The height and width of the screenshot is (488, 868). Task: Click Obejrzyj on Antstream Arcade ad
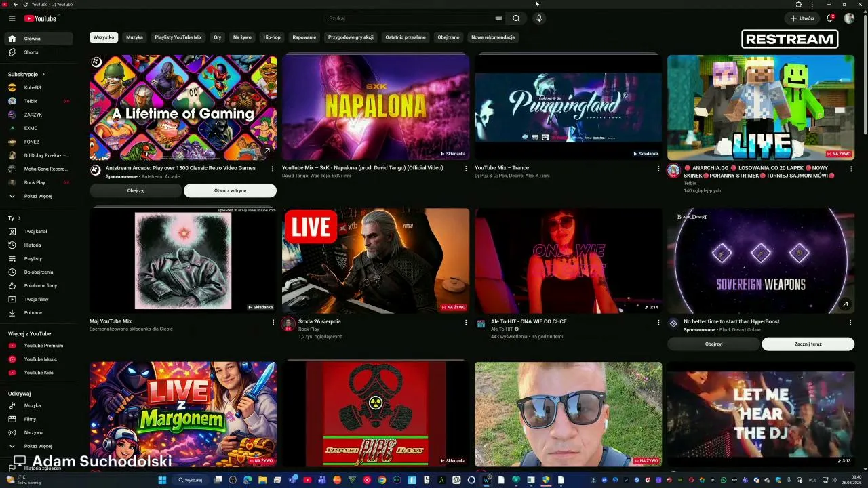tap(136, 190)
